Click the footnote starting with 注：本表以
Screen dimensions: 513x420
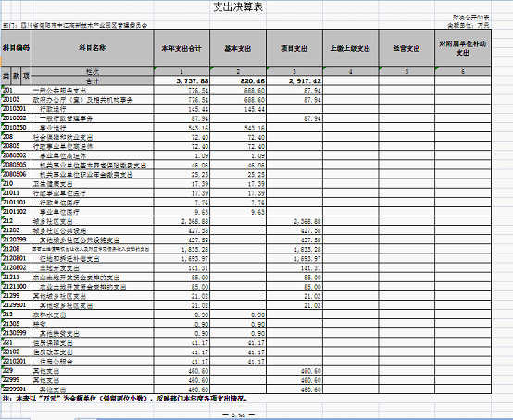pos(125,399)
